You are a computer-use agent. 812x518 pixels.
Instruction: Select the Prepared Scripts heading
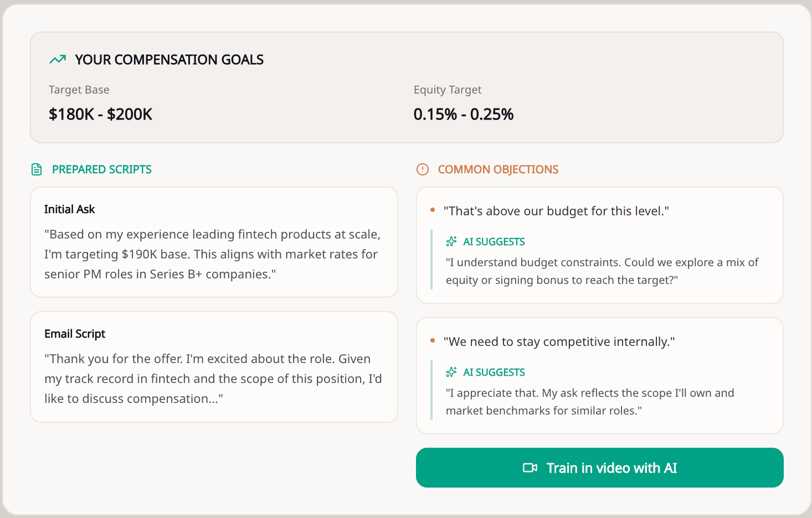(x=102, y=169)
